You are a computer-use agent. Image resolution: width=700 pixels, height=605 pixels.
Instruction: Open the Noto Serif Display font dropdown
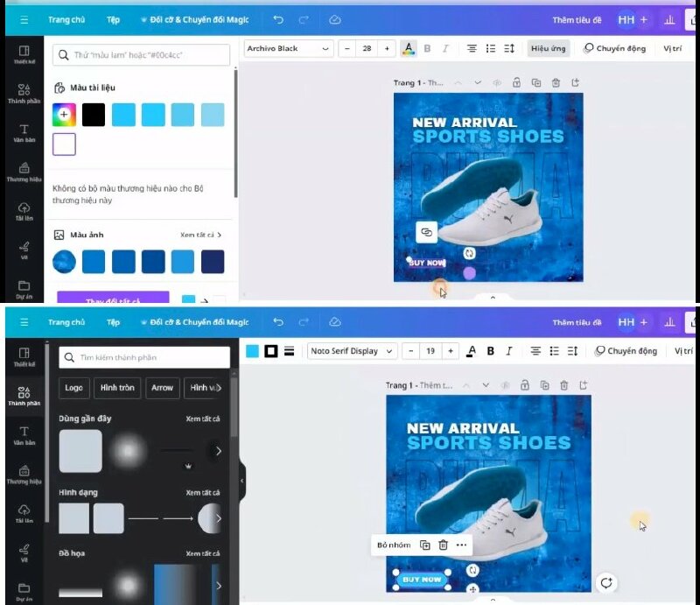click(353, 351)
